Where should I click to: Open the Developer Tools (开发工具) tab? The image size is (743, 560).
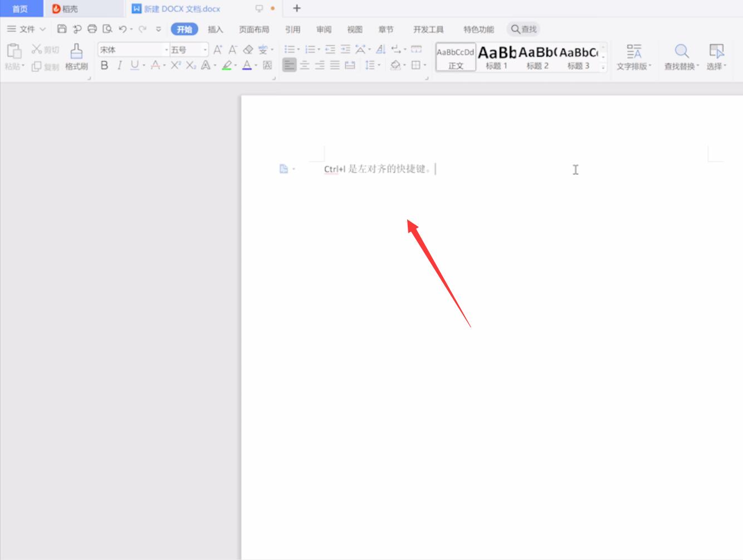[428, 30]
